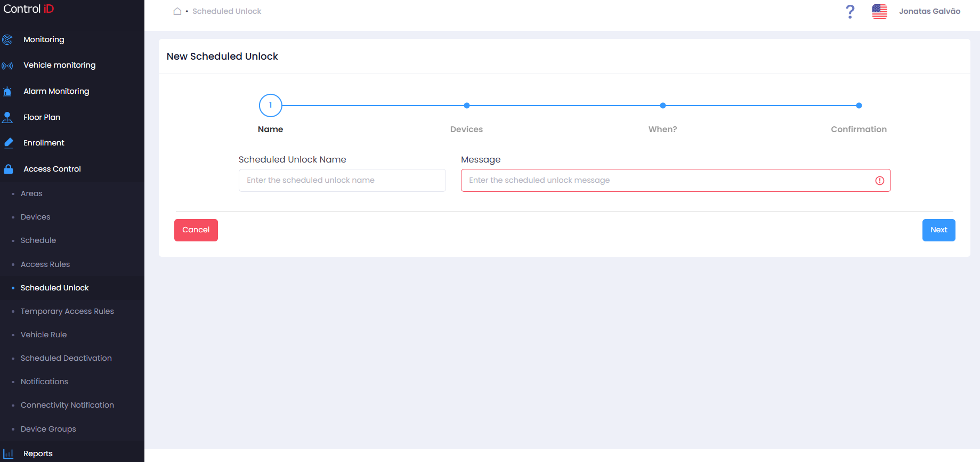
Task: Click the error icon in Message field
Action: (x=880, y=181)
